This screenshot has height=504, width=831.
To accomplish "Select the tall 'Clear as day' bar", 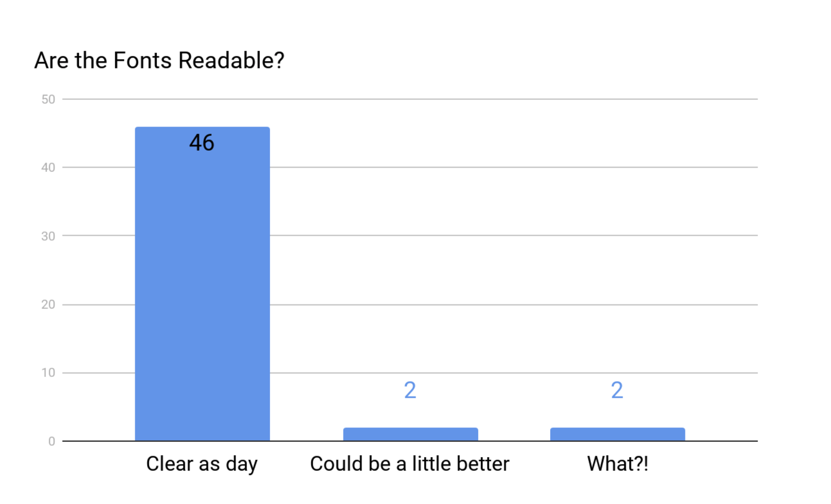I will coord(203,284).
